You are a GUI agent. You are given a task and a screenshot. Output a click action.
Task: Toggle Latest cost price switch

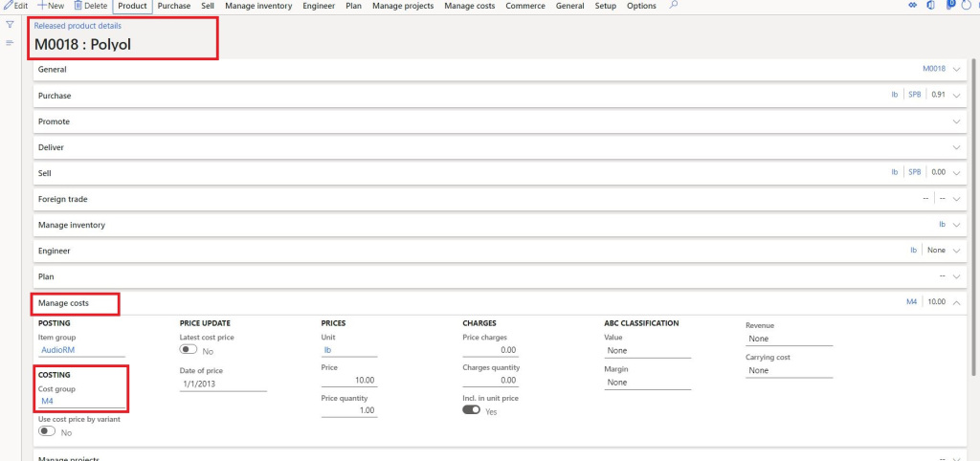click(189, 351)
